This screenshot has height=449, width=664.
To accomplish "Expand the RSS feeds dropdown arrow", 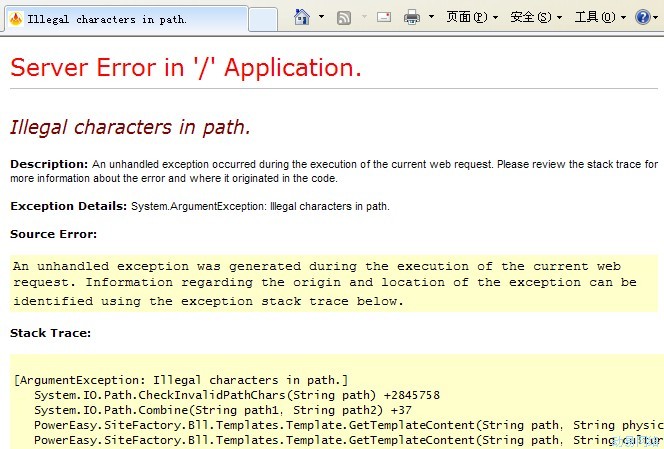I will 363,17.
